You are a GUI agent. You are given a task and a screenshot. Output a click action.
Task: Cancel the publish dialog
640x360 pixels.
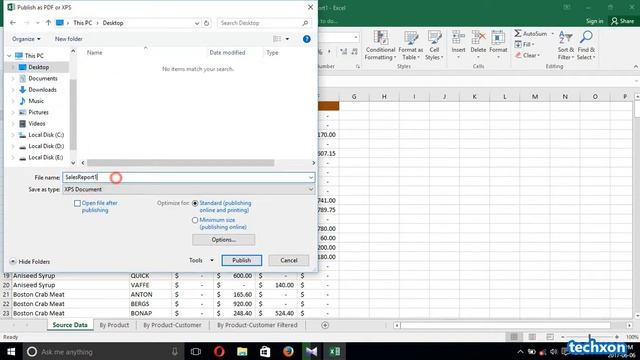click(289, 260)
